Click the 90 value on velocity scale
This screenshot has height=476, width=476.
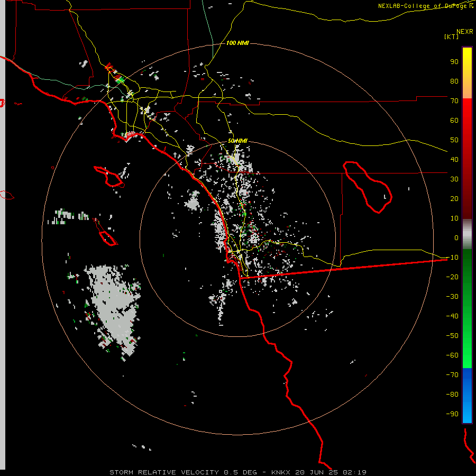pos(454,62)
